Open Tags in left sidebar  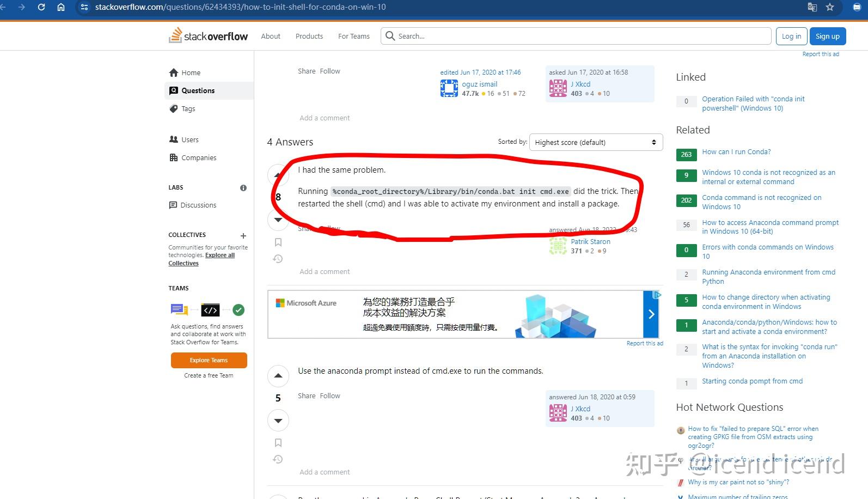[x=209, y=108]
